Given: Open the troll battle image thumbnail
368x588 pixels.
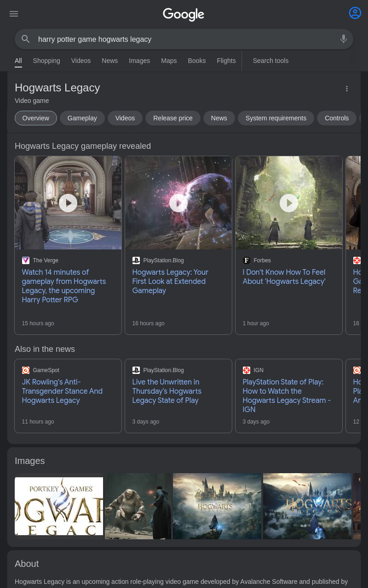Looking at the screenshot, I should pos(138,506).
